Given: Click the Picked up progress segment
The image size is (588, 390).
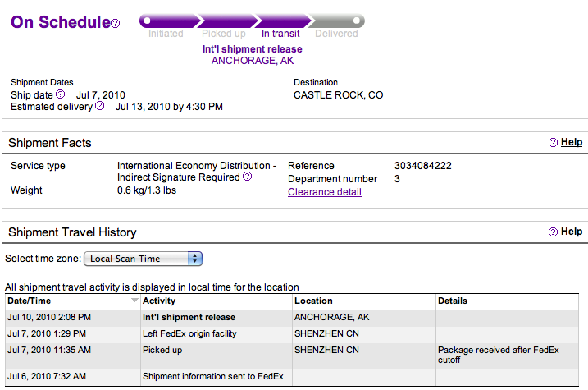Looking at the screenshot, I should [x=226, y=21].
